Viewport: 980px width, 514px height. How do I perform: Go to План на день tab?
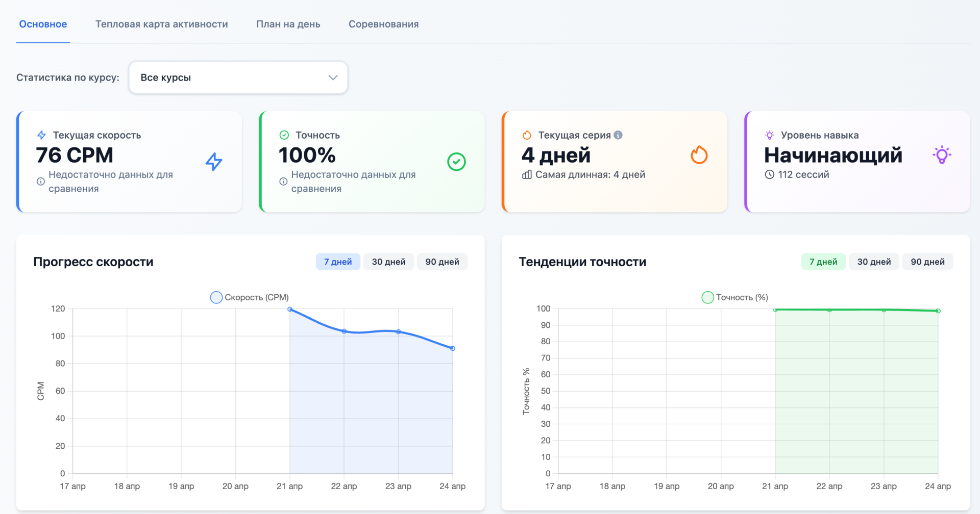[288, 24]
